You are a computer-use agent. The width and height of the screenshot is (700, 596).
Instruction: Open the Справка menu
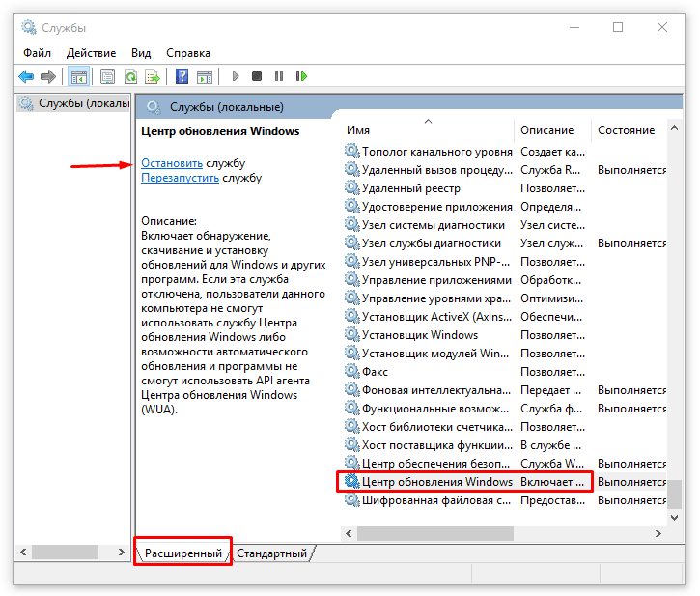[187, 53]
